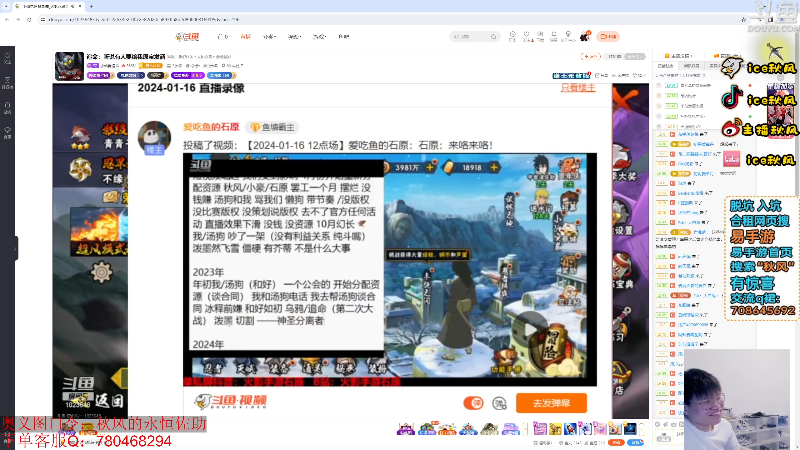Click the streamer avatar in room header

pos(69,66)
